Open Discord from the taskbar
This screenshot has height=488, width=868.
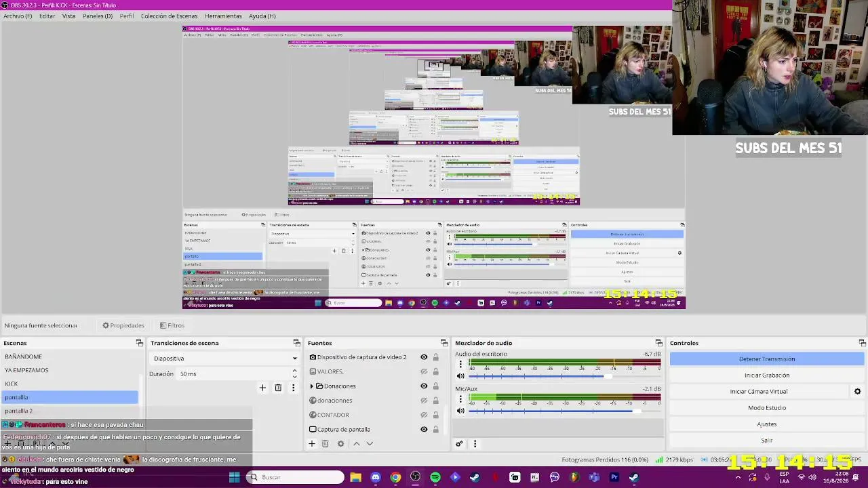(x=376, y=477)
